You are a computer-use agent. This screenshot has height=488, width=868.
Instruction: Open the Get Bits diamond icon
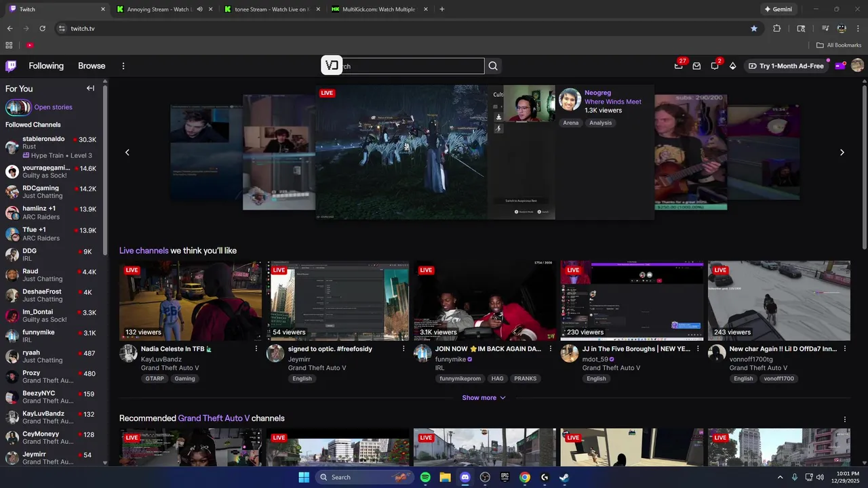[x=732, y=66]
